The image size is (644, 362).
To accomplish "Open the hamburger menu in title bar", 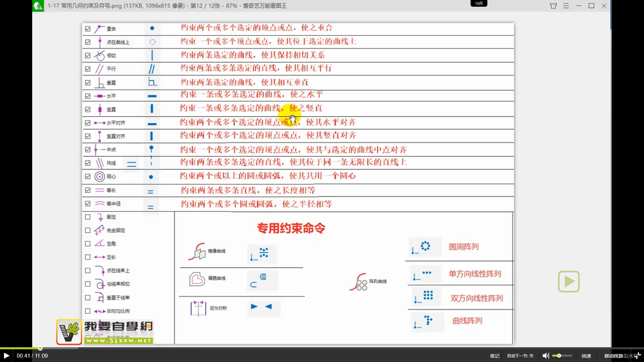I will tap(566, 6).
